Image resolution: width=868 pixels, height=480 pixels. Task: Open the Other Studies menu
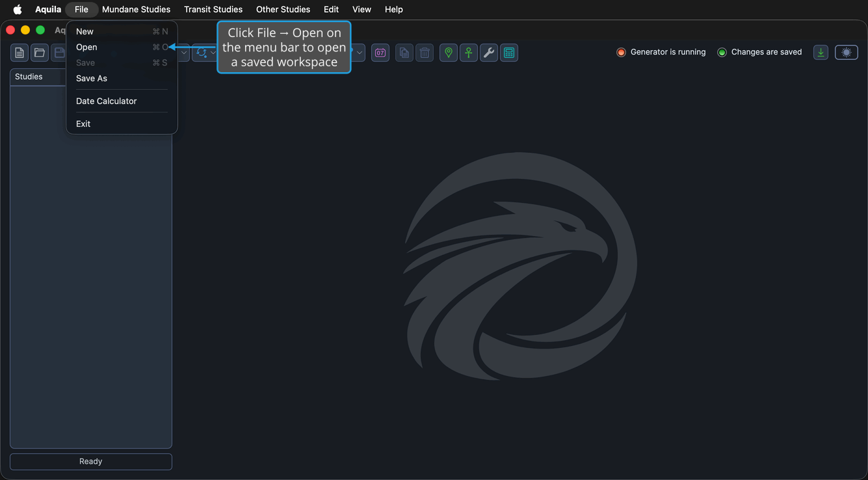point(283,9)
